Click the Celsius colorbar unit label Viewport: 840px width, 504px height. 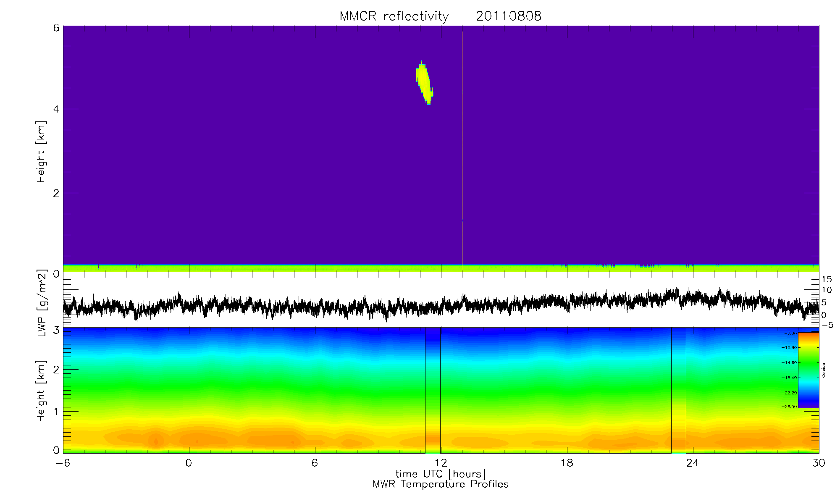(824, 370)
